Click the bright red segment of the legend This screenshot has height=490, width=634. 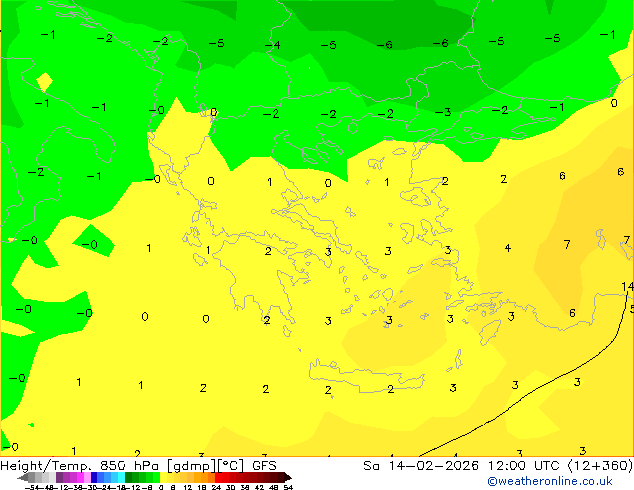[218, 477]
